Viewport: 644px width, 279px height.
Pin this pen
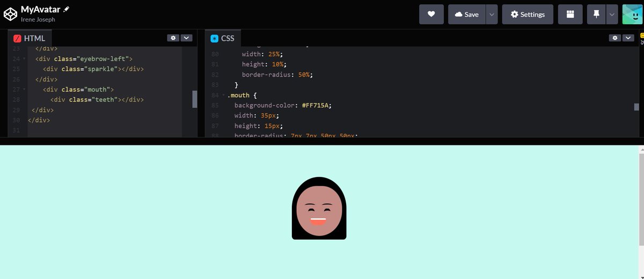[597, 14]
